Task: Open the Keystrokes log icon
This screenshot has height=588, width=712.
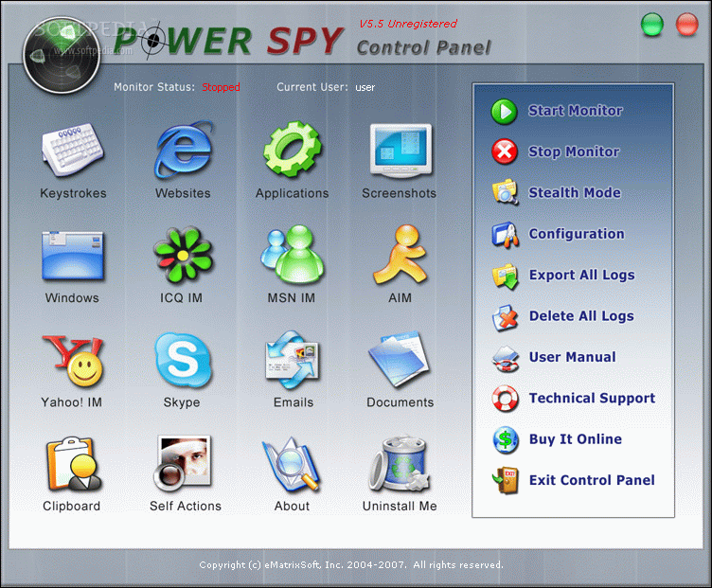Action: [73, 150]
